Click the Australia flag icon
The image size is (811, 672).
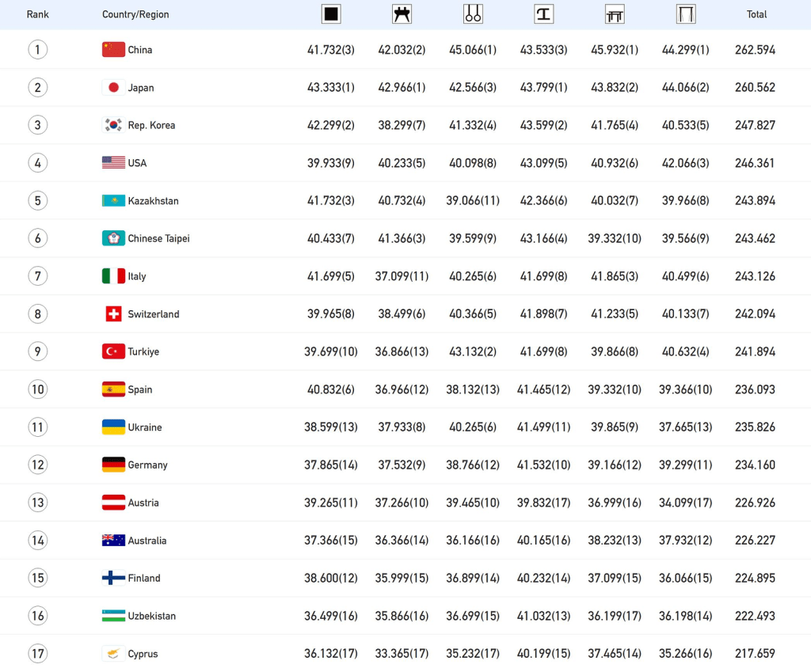coord(113,541)
